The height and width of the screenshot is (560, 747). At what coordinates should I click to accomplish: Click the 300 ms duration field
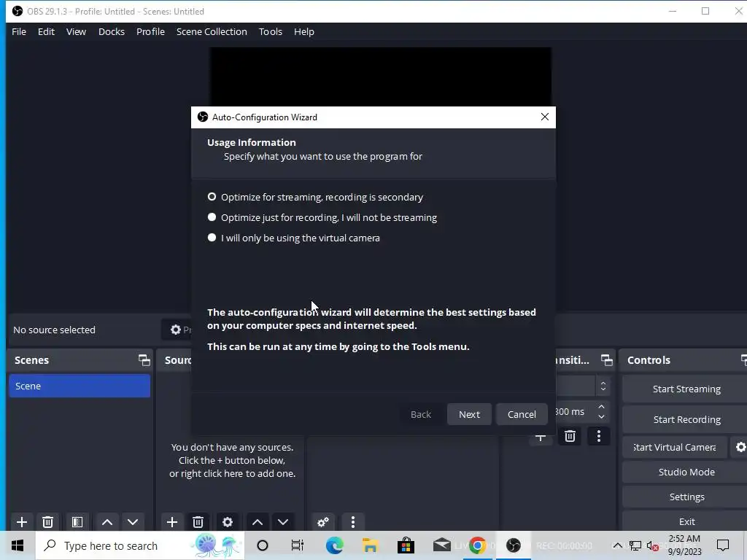pos(575,411)
